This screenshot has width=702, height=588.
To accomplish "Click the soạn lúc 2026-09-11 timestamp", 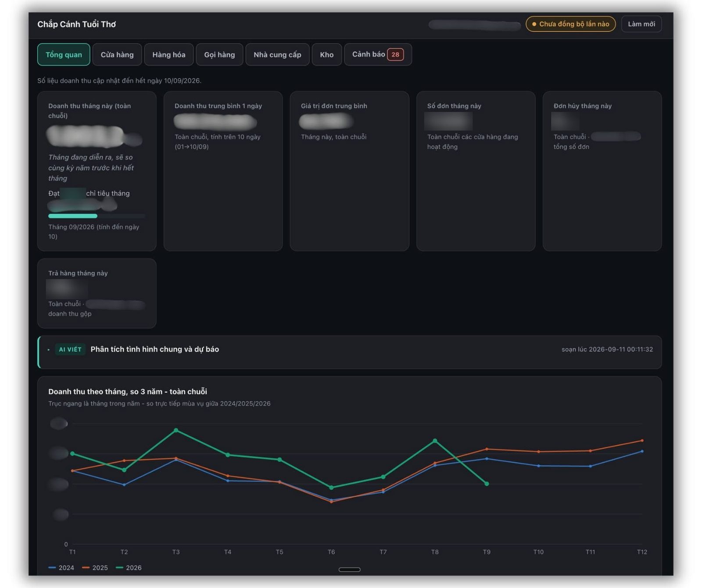I will pyautogui.click(x=607, y=349).
